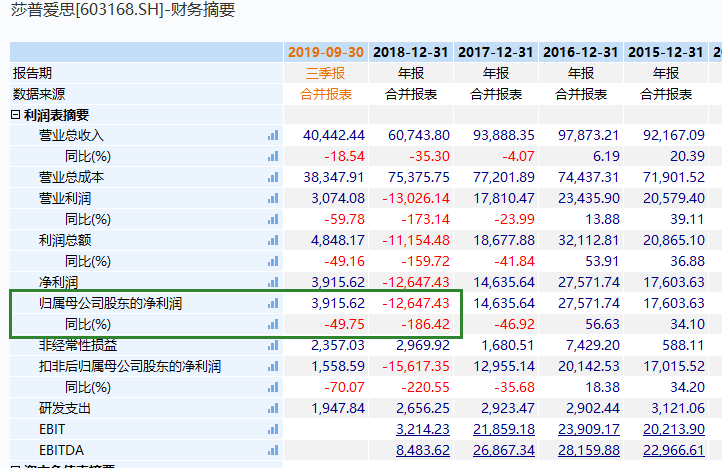722x468 pixels.
Task: Select the 营业总收入 cell value 40,442.44
Action: click(x=333, y=135)
